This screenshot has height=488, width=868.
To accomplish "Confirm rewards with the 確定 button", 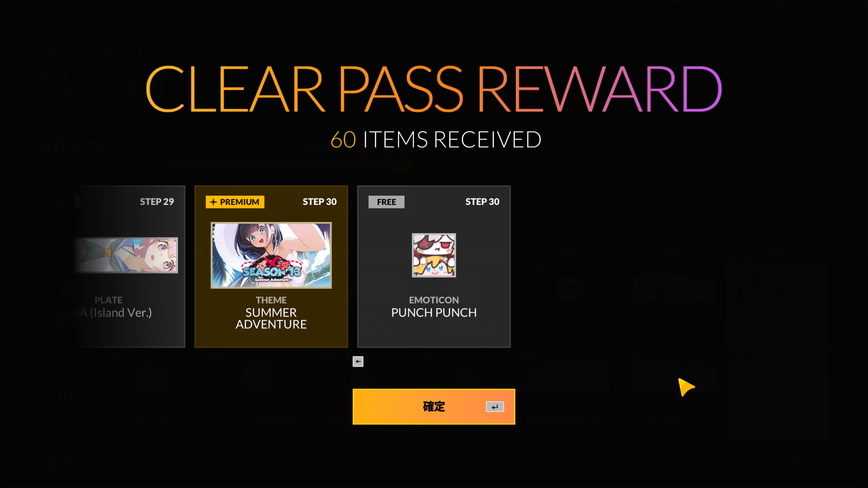I will pyautogui.click(x=434, y=406).
